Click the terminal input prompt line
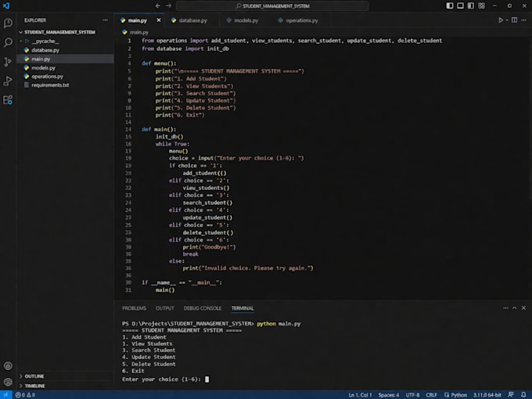Image resolution: width=532 pixels, height=399 pixels. pos(165,379)
